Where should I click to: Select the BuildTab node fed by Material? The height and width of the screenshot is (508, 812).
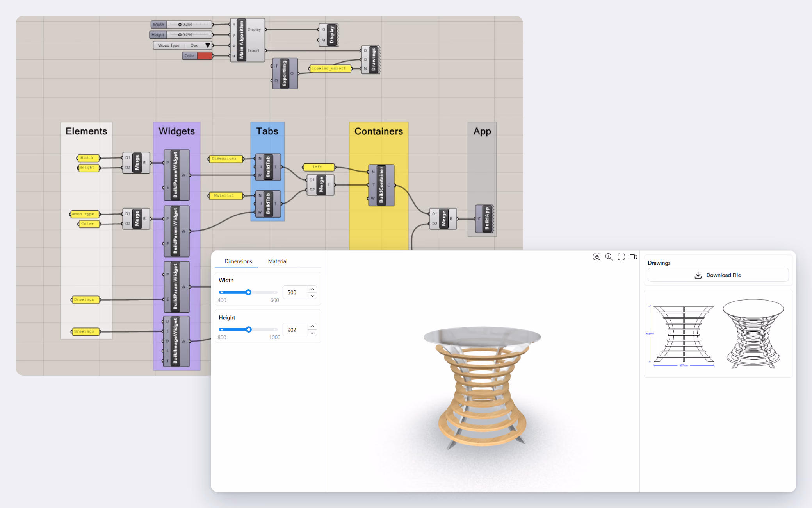268,204
